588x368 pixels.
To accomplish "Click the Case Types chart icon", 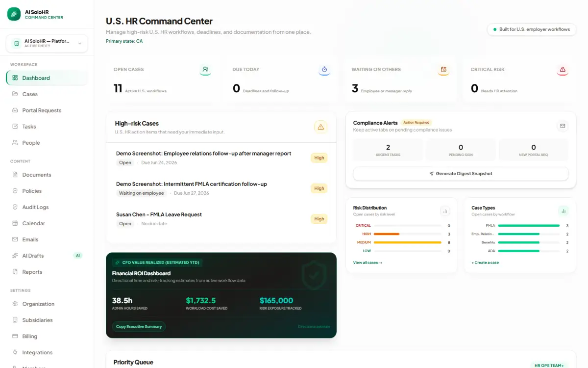I will pos(563,211).
